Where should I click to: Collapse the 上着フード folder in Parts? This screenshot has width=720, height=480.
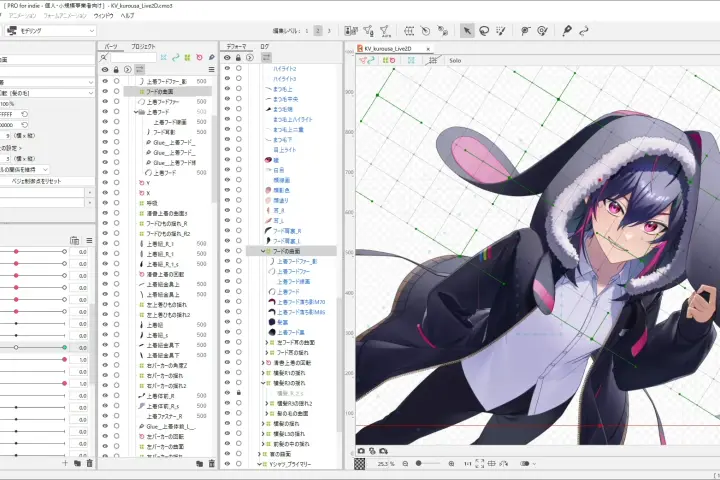point(136,112)
